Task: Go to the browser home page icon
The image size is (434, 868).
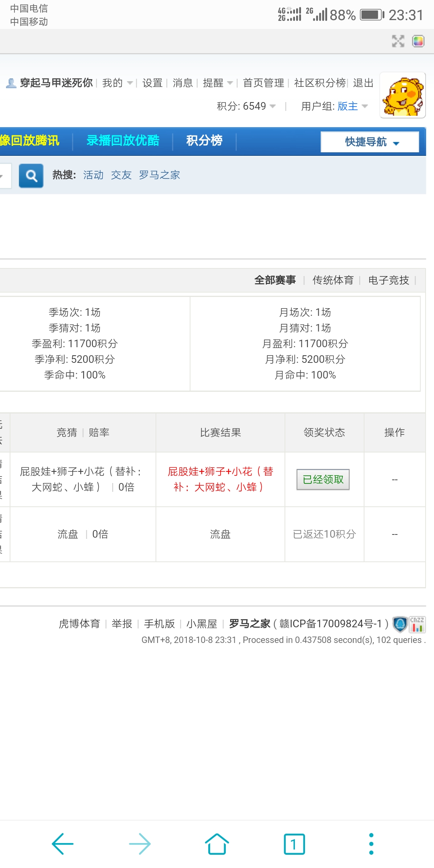Action: tap(217, 843)
